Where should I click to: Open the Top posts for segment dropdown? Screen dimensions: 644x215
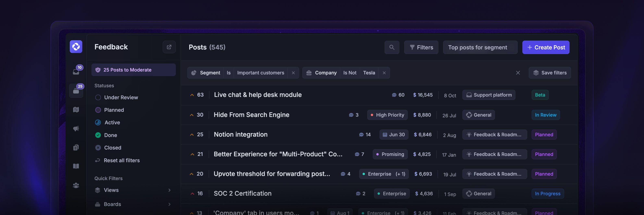pyautogui.click(x=480, y=47)
